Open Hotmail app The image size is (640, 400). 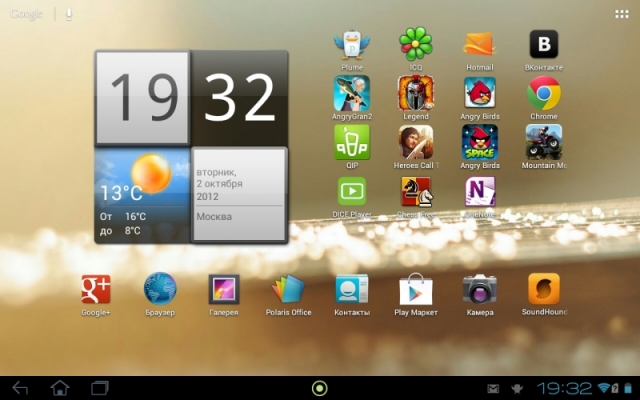point(480,45)
